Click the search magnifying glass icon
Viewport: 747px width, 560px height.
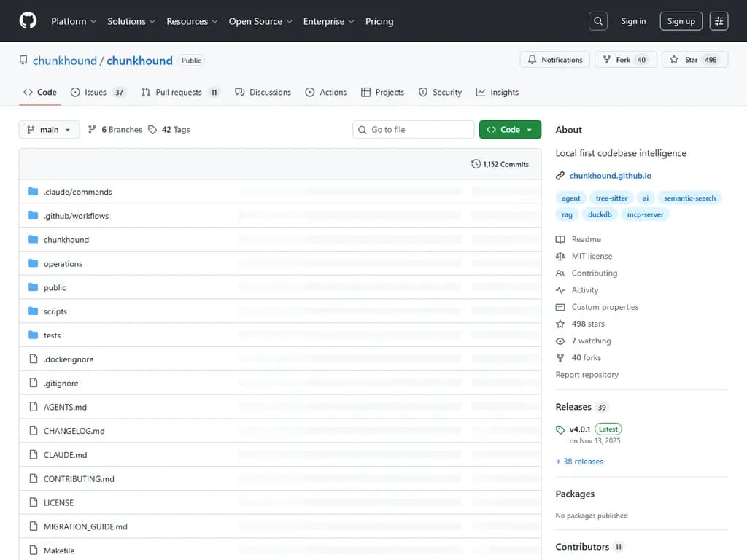[597, 20]
